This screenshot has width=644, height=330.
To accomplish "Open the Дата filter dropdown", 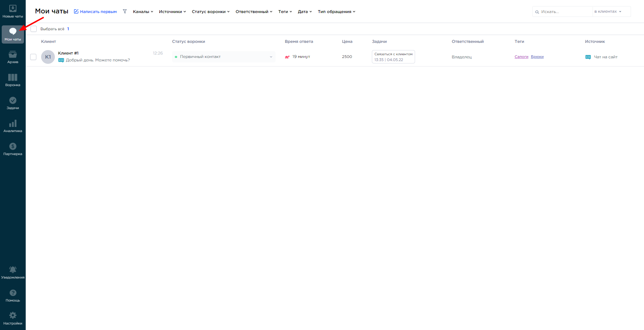I will pyautogui.click(x=305, y=12).
